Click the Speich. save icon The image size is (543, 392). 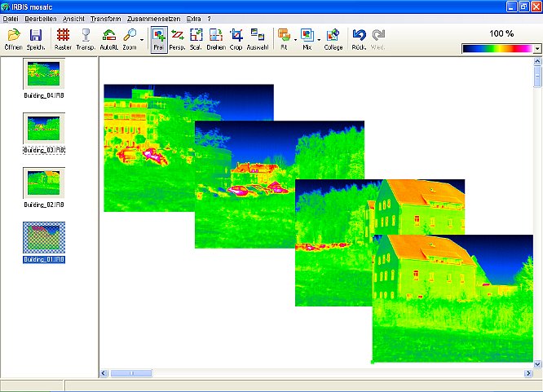click(x=36, y=35)
